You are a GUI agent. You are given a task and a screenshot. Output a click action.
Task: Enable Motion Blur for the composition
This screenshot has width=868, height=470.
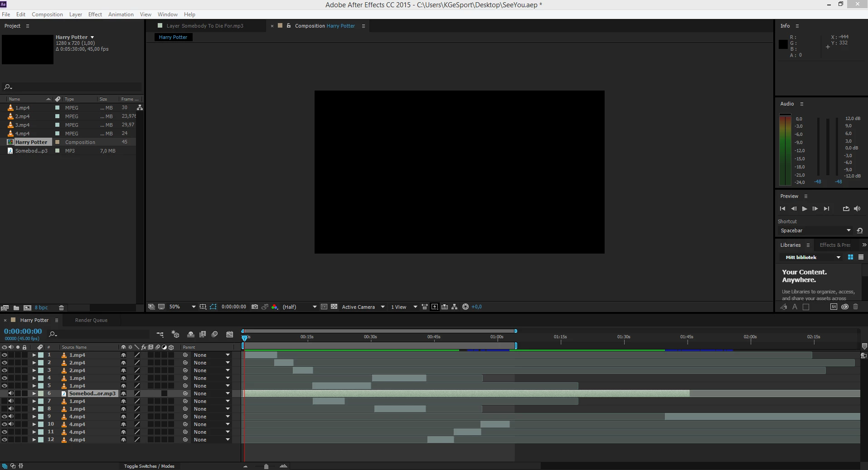[x=215, y=335]
